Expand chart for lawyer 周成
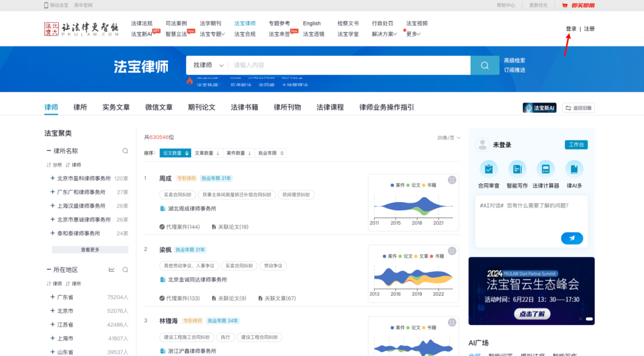The width and height of the screenshot is (644, 356). point(452,180)
